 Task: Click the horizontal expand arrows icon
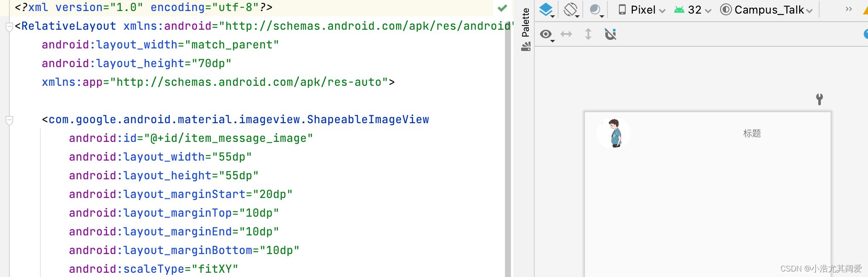click(x=567, y=34)
